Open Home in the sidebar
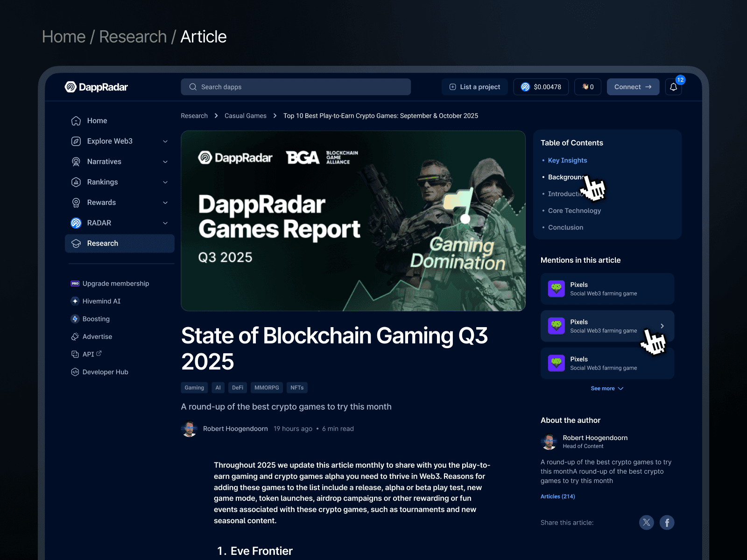The image size is (747, 560). (x=120, y=121)
